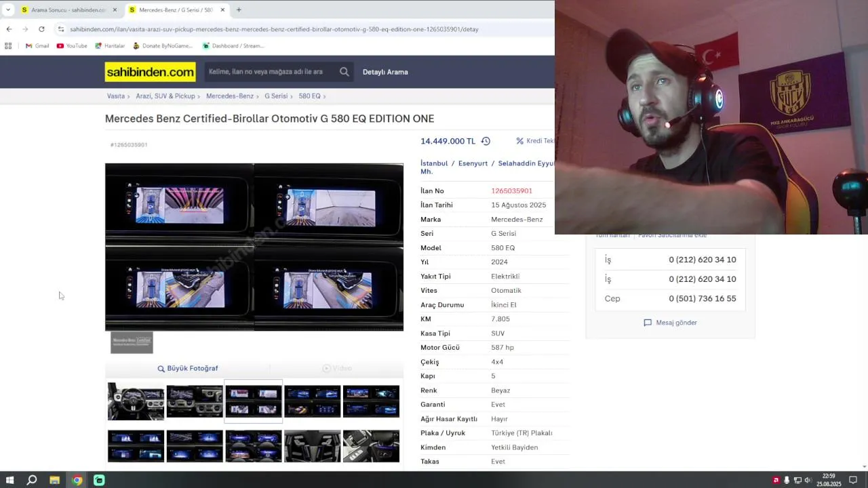Click the sahibinden.com logo
The image size is (868, 488).
pyautogui.click(x=150, y=72)
